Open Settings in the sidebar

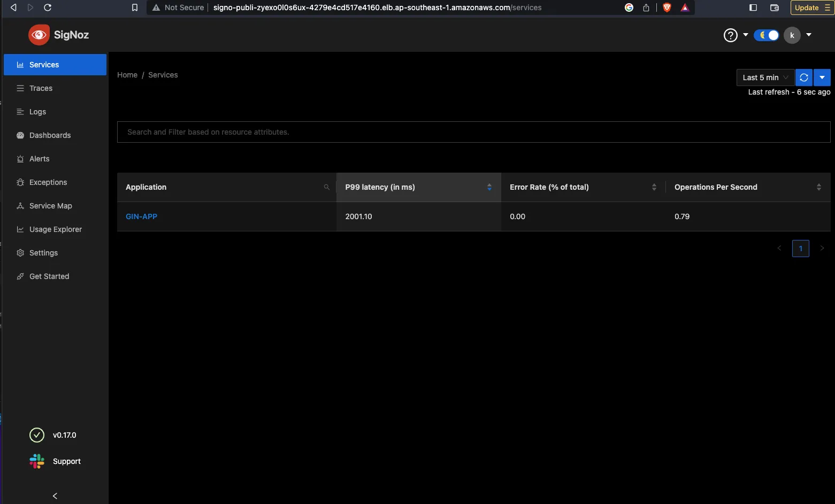point(55,253)
